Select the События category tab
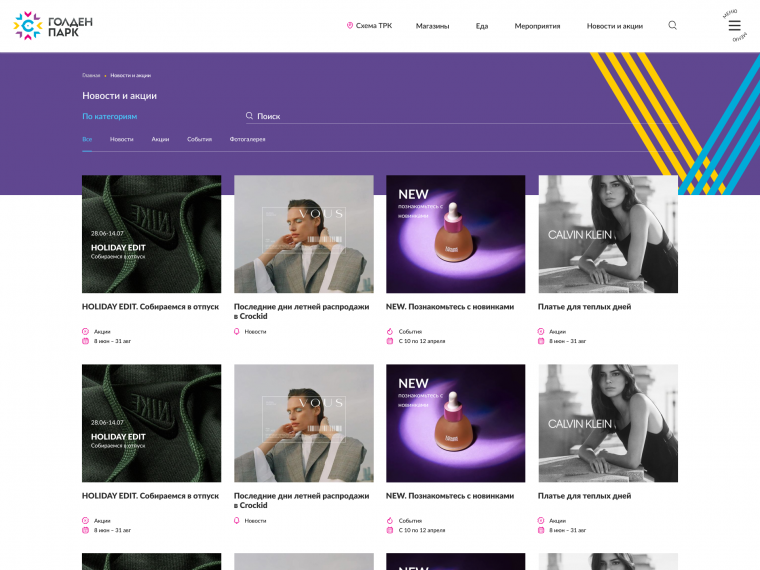Viewport: 760px width, 570px height. pos(199,139)
